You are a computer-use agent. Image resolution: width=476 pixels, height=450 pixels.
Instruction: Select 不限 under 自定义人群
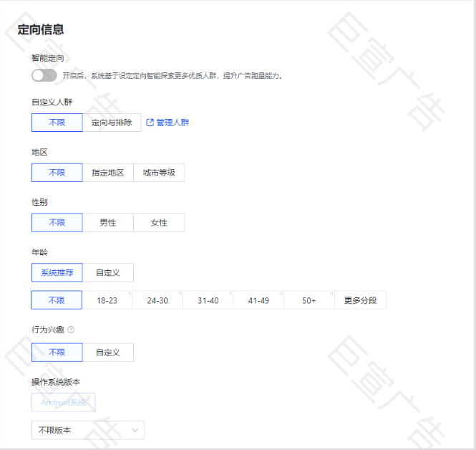pyautogui.click(x=57, y=123)
